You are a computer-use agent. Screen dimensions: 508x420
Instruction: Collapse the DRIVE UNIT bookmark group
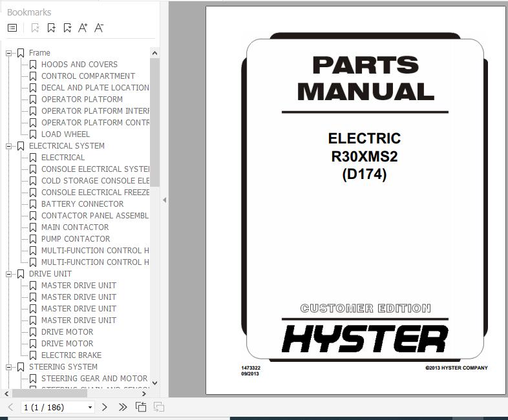point(9,274)
